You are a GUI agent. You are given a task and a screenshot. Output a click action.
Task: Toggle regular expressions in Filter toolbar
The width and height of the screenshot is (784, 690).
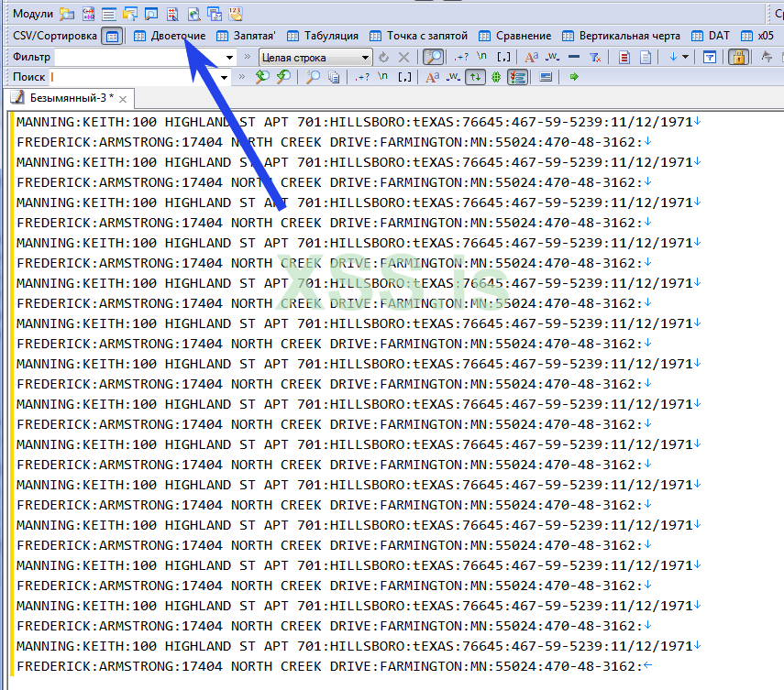460,58
